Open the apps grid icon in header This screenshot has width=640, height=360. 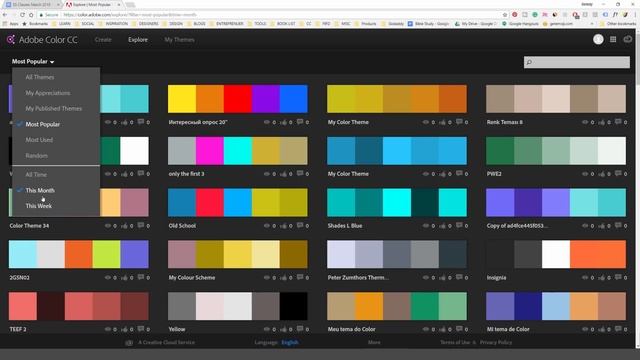pyautogui.click(x=613, y=39)
